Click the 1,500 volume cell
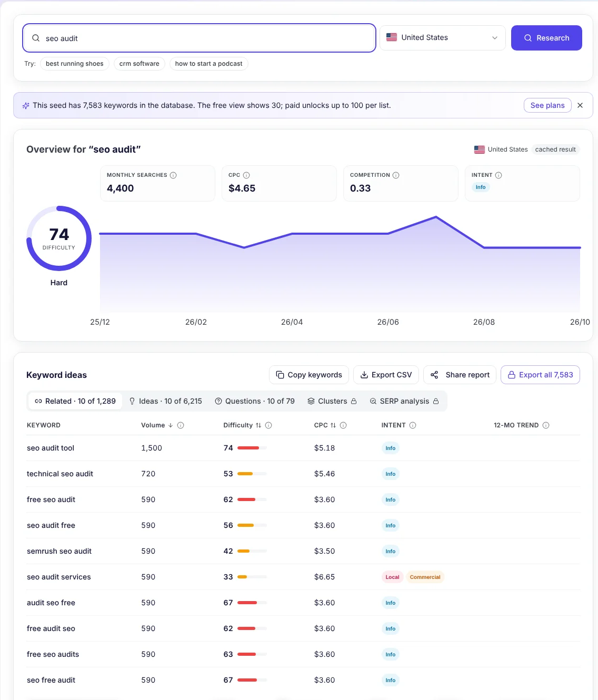The width and height of the screenshot is (598, 700). coord(152,448)
